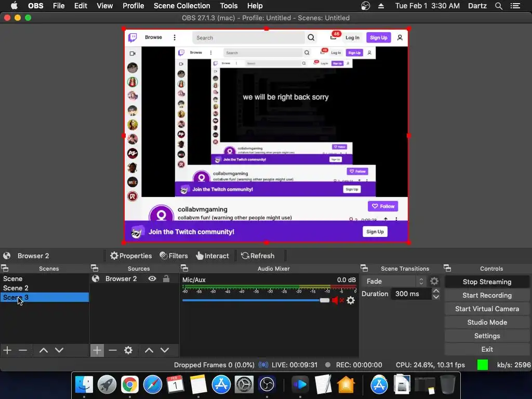
Task: Open Safari from the Dock
Action: (x=153, y=384)
